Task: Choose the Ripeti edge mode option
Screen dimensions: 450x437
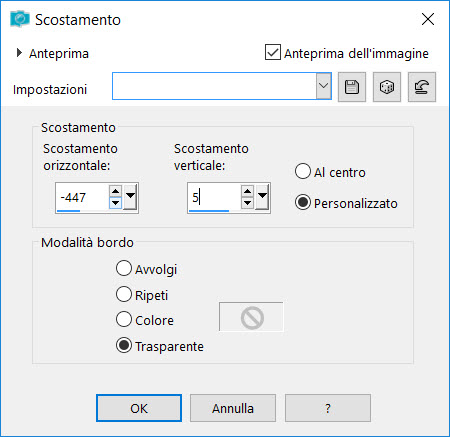Action: (x=124, y=294)
